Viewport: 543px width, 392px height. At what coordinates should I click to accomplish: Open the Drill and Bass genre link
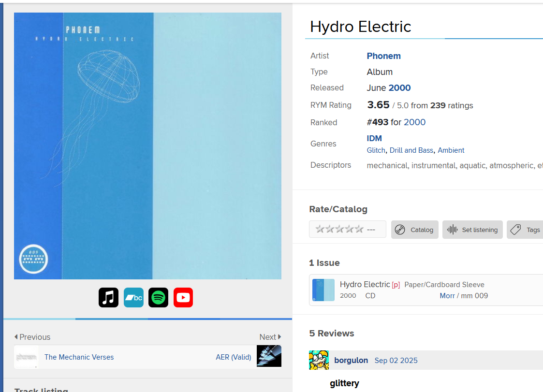411,150
